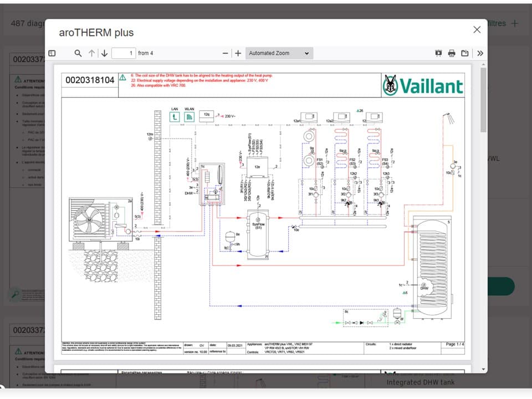Go to previous page with up arrow
The image size is (532, 399).
[92, 53]
